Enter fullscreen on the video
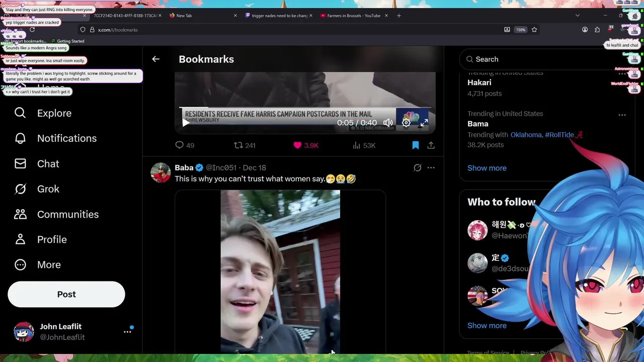This screenshot has height=362, width=644. (x=424, y=123)
